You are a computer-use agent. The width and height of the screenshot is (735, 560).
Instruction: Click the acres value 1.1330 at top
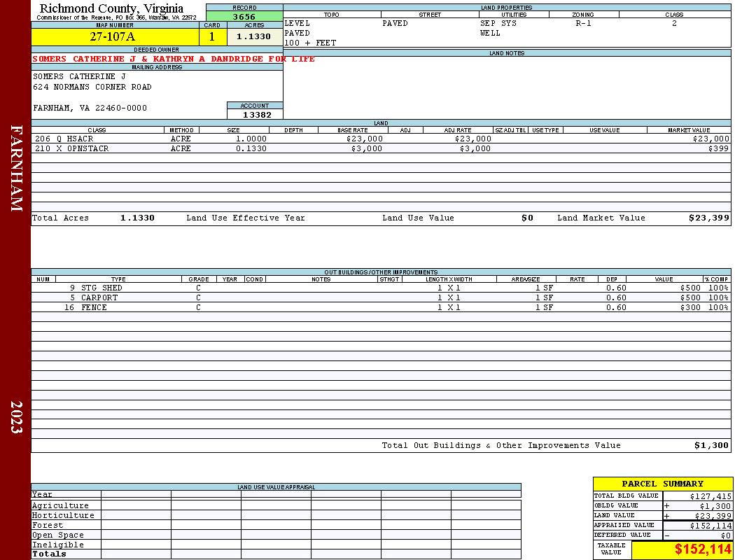[x=253, y=36]
